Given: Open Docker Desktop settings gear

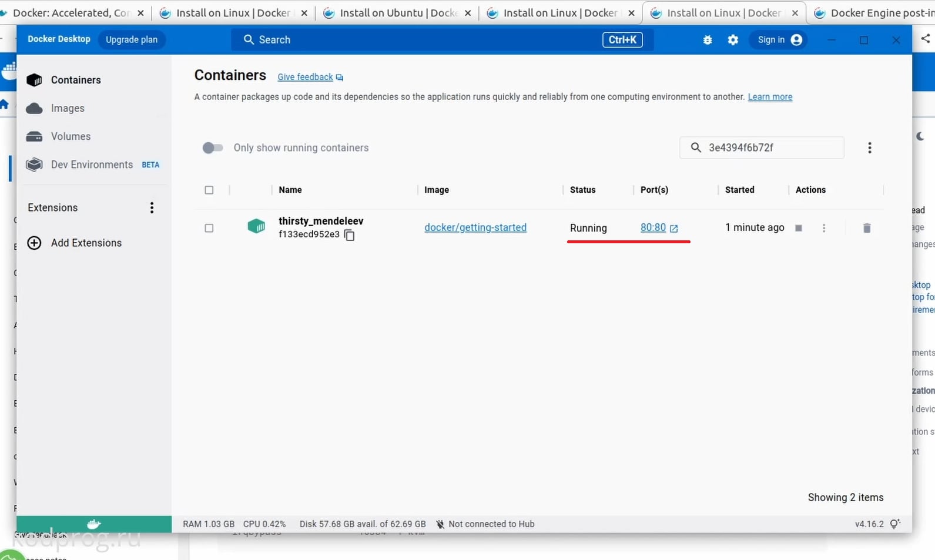Looking at the screenshot, I should coord(733,40).
